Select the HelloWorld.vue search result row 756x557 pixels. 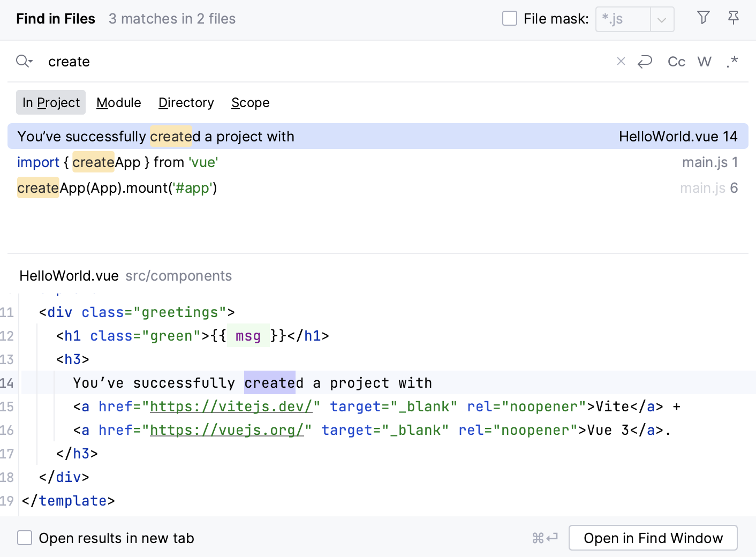tap(214, 136)
